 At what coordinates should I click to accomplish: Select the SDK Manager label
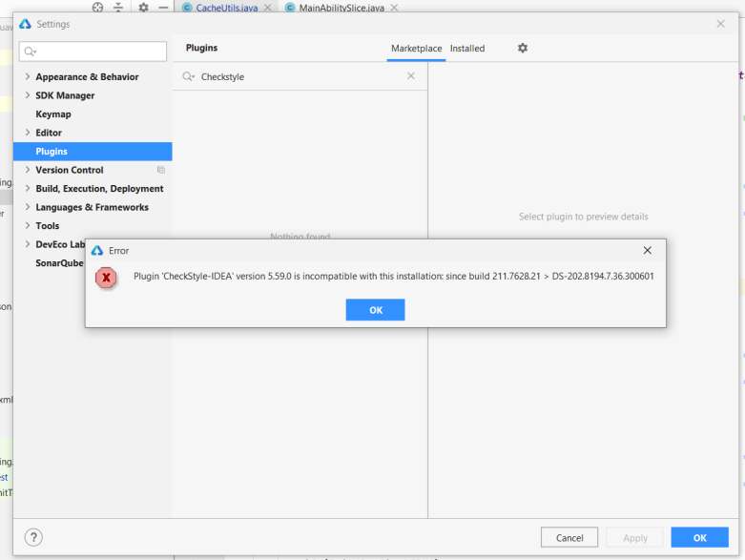point(65,95)
